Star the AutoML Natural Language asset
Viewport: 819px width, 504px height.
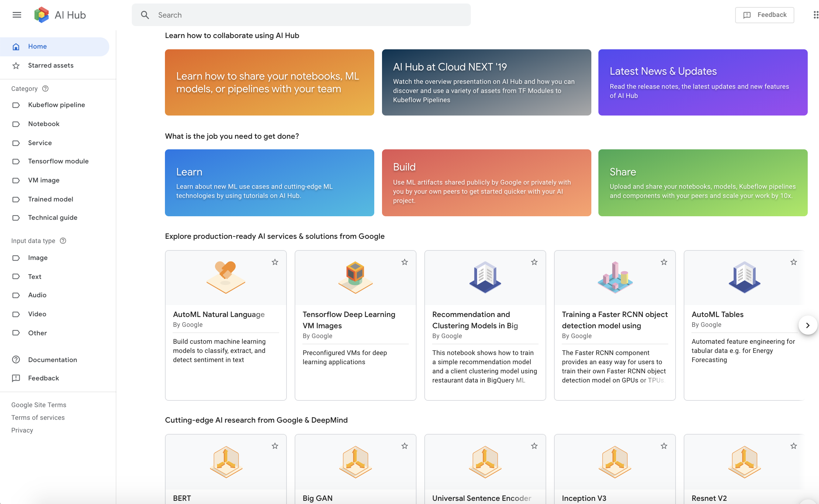[275, 262]
